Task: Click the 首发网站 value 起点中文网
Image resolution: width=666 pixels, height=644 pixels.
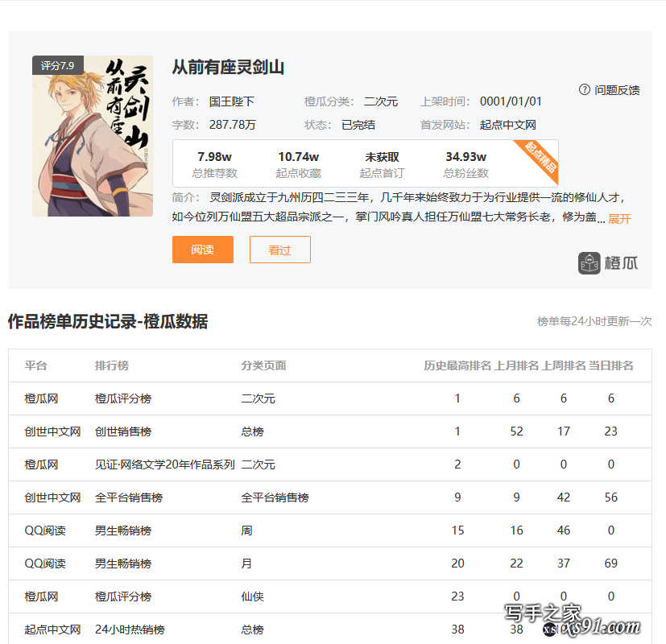Action: coord(508,125)
